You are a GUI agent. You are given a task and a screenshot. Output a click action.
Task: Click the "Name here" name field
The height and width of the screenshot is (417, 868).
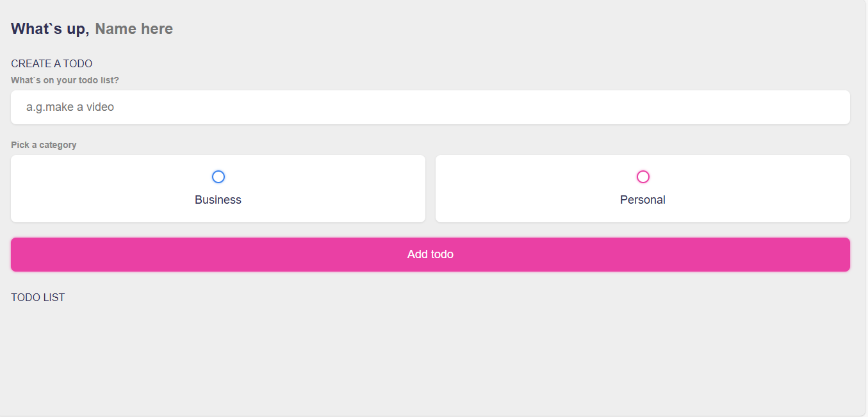134,29
